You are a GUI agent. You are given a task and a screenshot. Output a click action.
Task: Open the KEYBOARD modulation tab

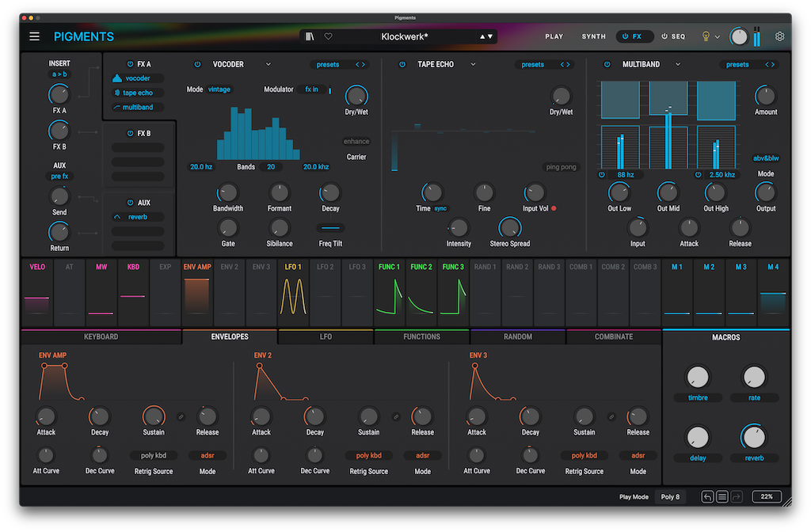101,336
